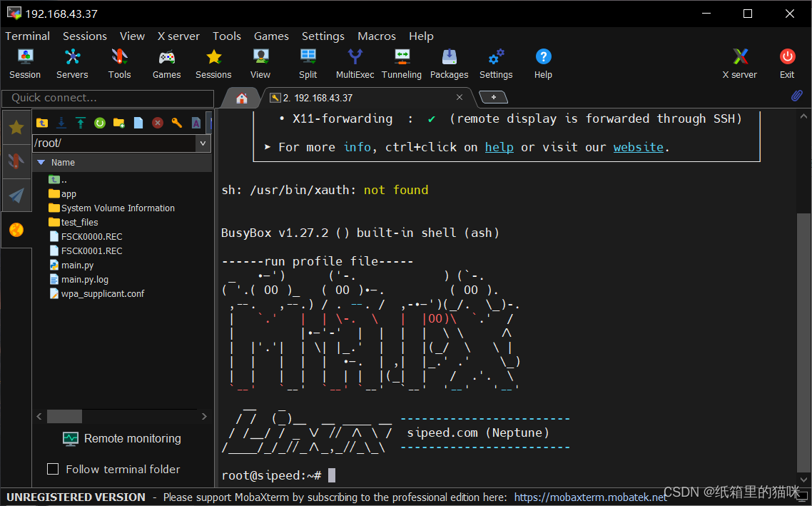Click the help link in terminal
812x506 pixels.
[x=499, y=147]
